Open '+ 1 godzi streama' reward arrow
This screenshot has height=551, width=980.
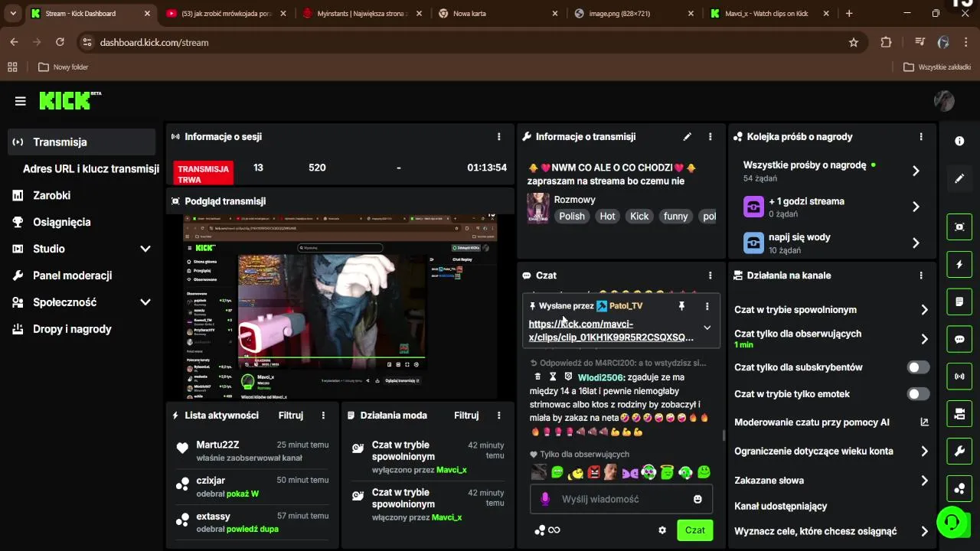click(916, 207)
